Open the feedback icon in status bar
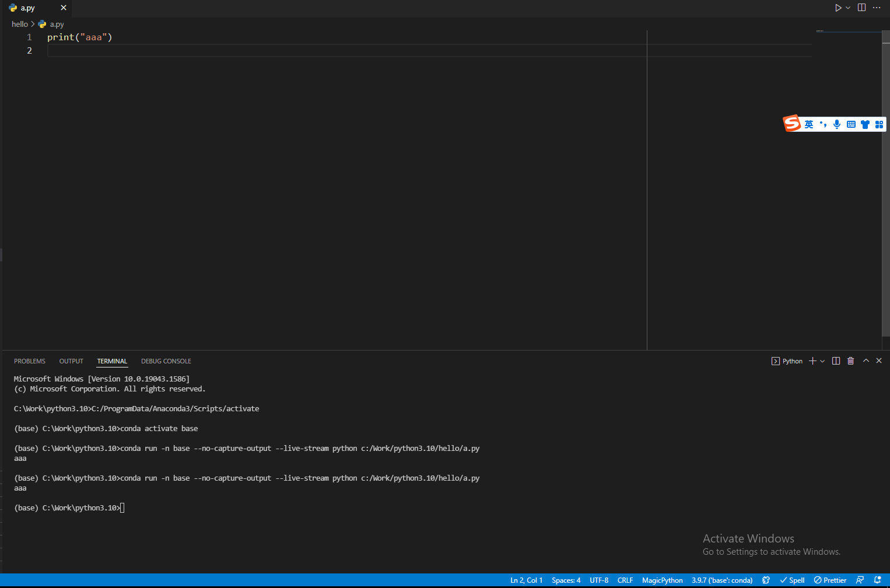Viewport: 890px width, 588px height. click(x=860, y=580)
